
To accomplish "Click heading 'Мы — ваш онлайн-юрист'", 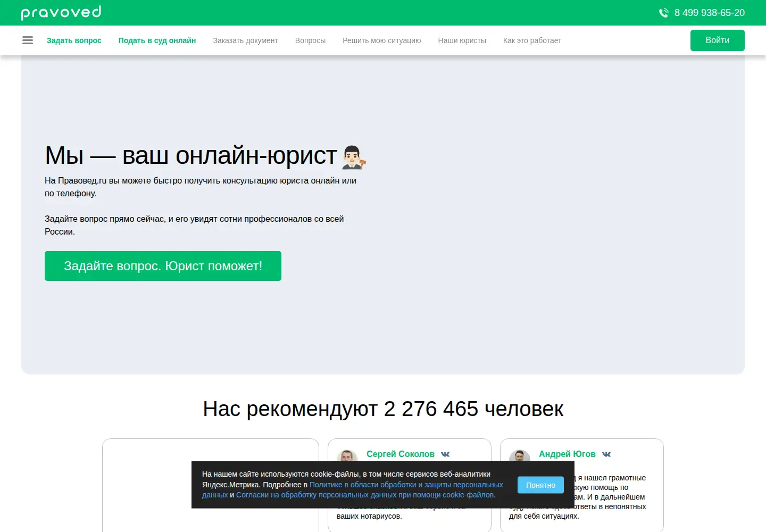I will tap(190, 155).
